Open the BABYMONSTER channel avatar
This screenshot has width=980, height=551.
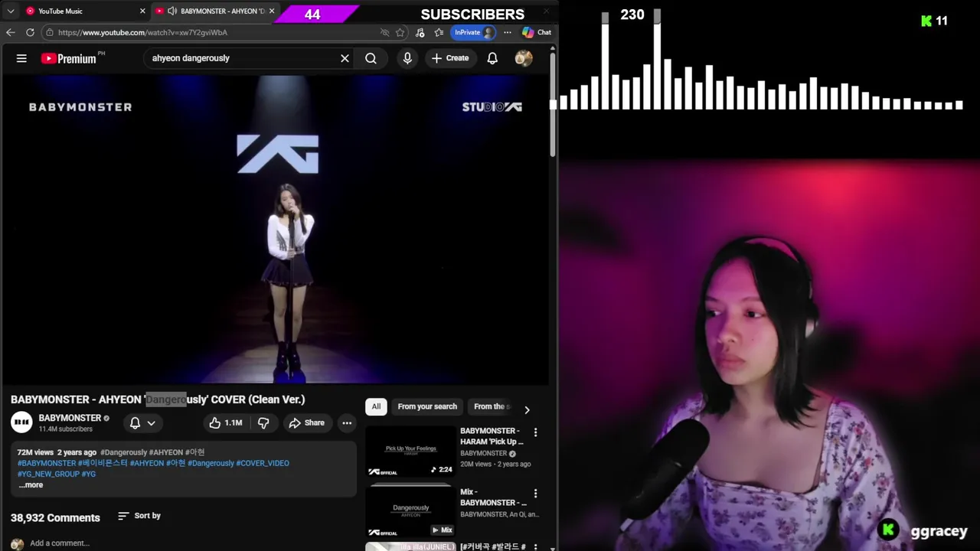point(21,422)
